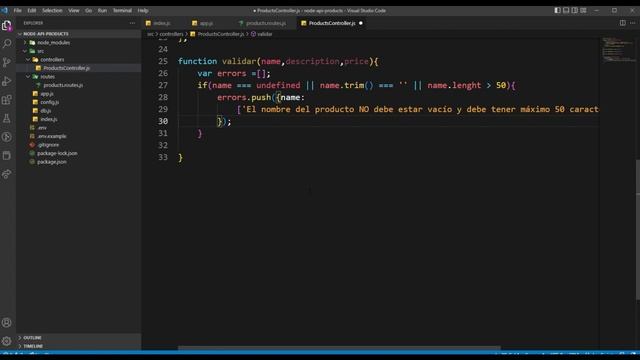This screenshot has height=360, width=640.
Task: Open package.json in explorer
Action: pyautogui.click(x=51, y=162)
